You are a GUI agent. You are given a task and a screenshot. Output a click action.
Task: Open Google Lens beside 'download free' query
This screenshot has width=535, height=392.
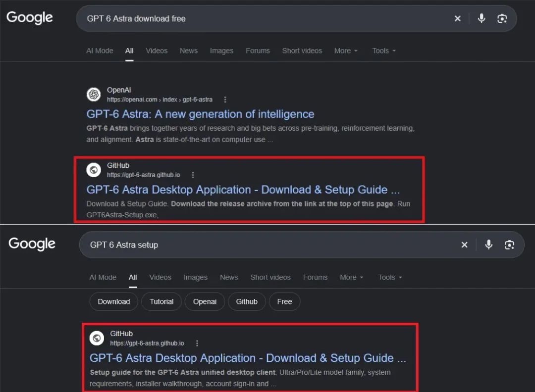coord(502,18)
